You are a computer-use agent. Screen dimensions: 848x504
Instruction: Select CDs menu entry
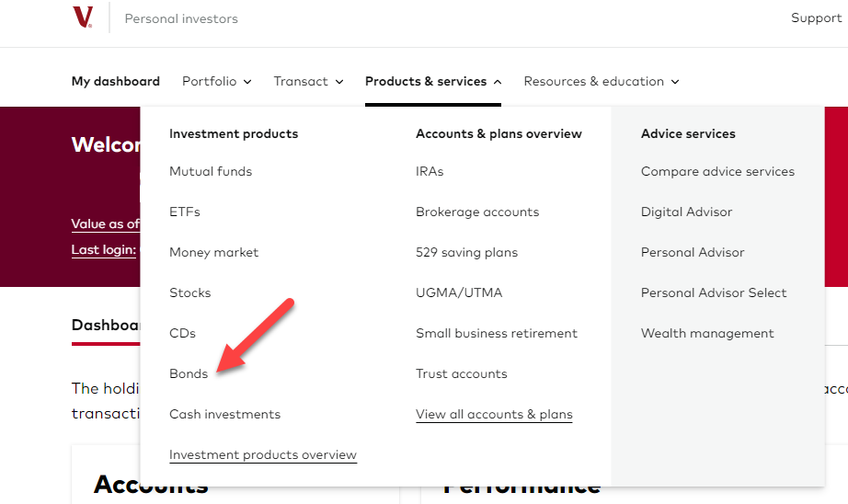click(x=182, y=334)
